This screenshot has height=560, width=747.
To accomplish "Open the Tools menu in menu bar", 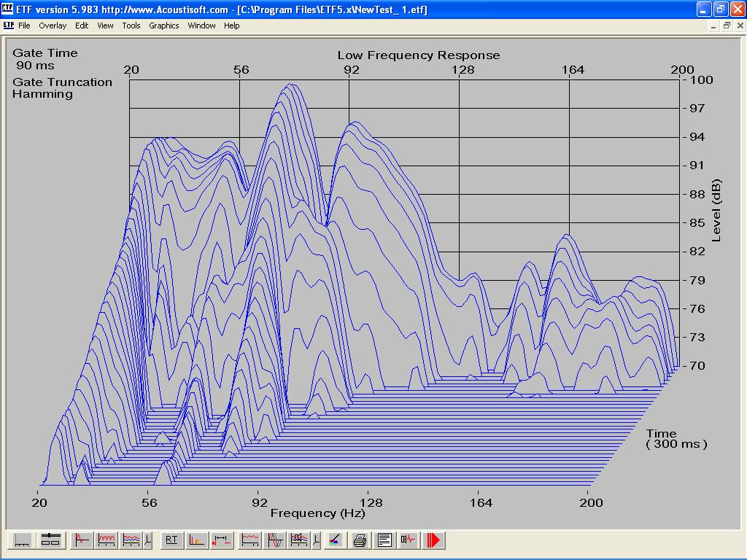I will [131, 26].
